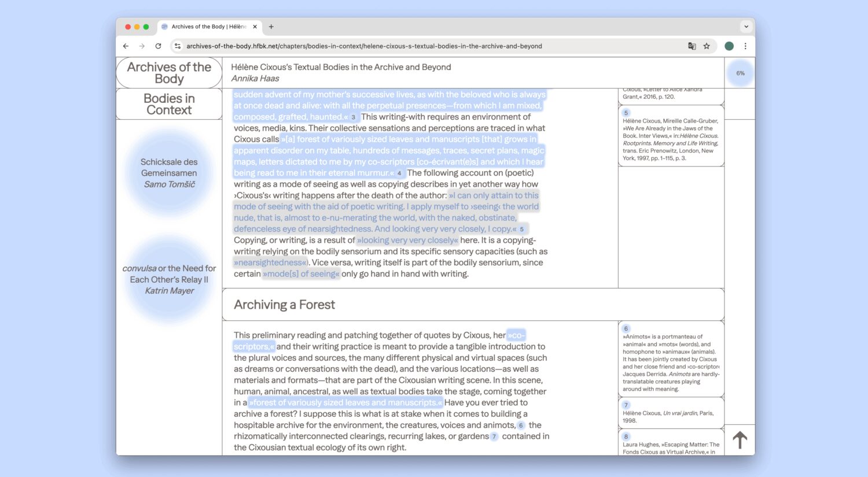The height and width of the screenshot is (477, 868).
Task: Go back with the browser back arrow
Action: click(x=126, y=46)
